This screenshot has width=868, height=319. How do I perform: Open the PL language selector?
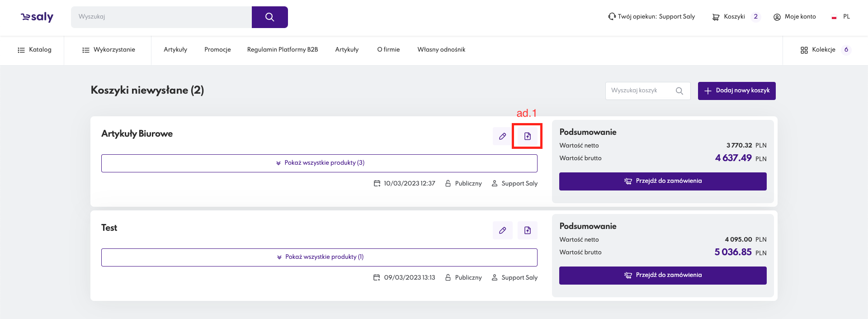point(841,17)
